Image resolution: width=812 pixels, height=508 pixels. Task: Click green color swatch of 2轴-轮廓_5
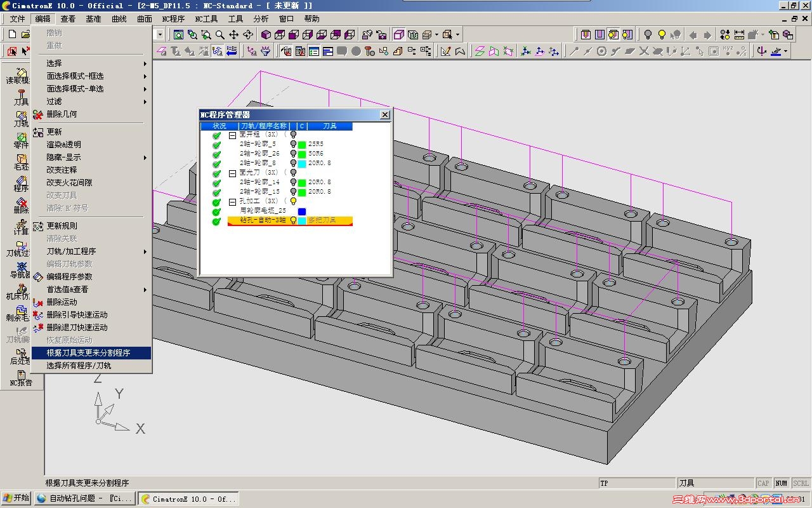click(302, 145)
